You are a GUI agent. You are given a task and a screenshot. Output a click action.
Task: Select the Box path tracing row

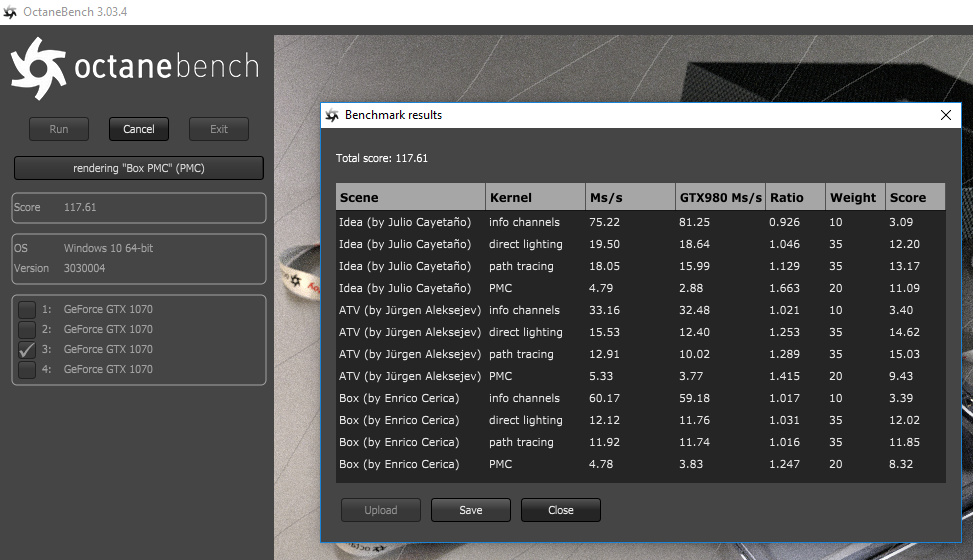[x=641, y=443]
